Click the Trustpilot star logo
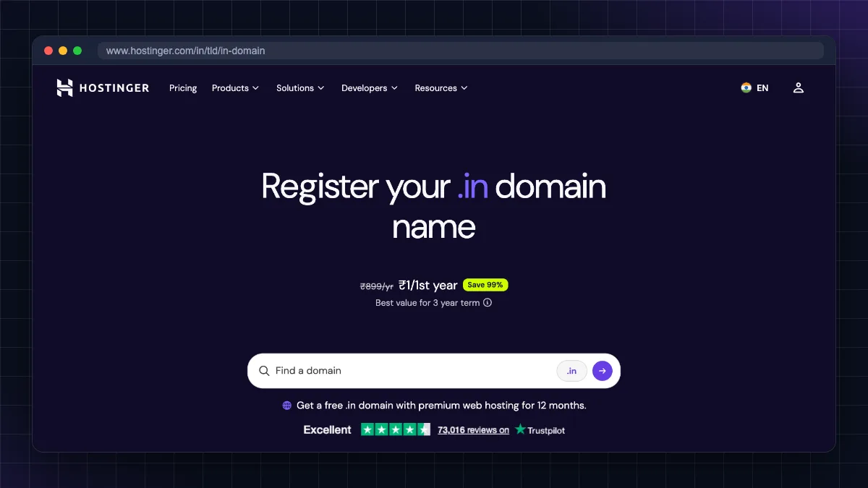 pos(520,429)
